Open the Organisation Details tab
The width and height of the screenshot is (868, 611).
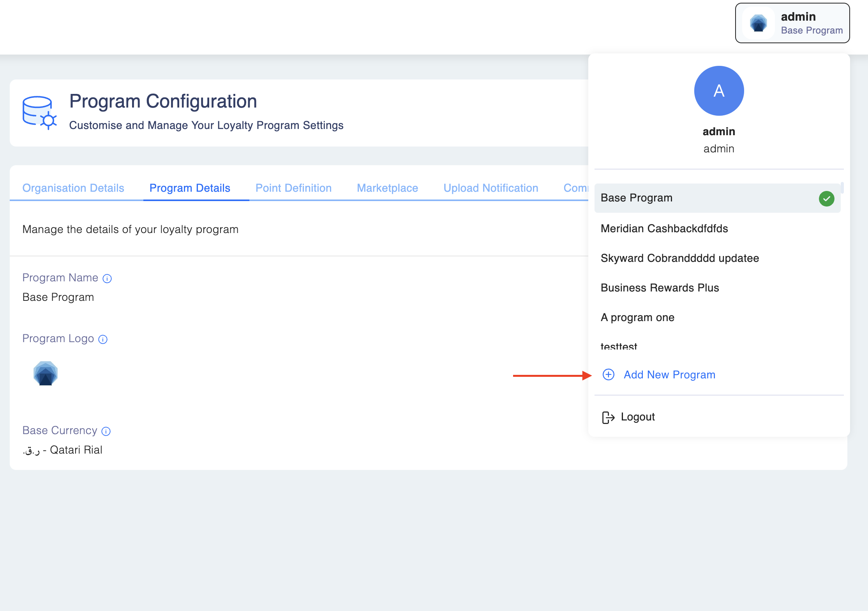point(73,188)
